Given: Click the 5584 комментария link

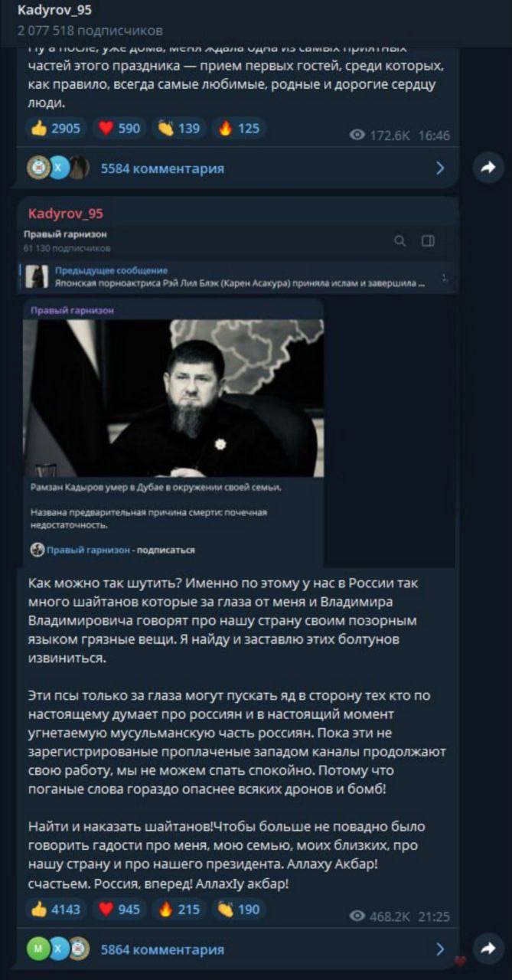Looking at the screenshot, I should coord(162,168).
